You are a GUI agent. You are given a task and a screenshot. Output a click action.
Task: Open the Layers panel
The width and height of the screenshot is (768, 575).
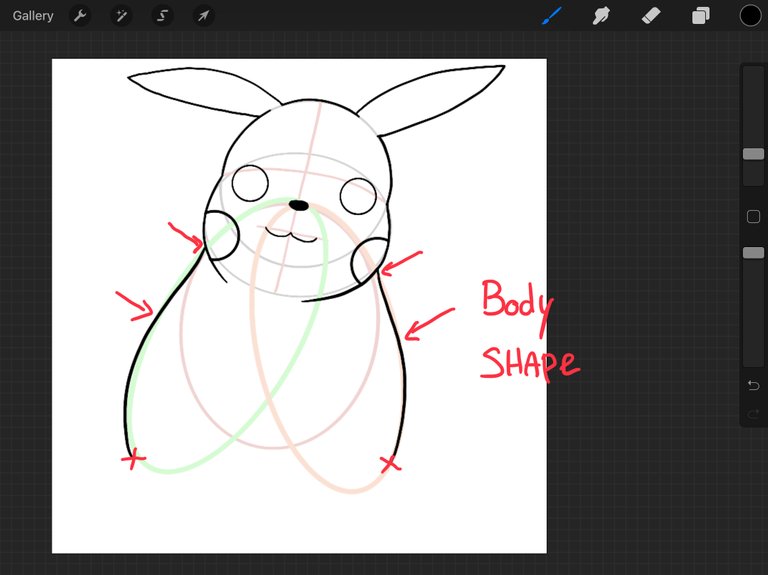[x=701, y=16]
